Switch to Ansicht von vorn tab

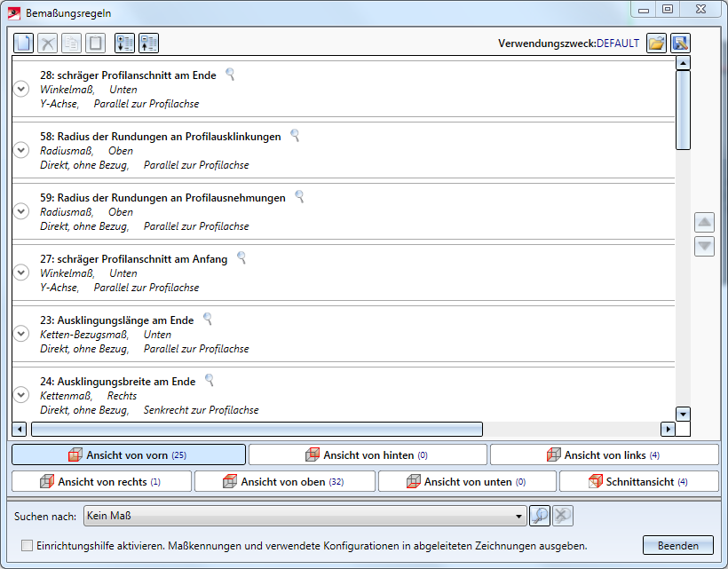click(129, 454)
